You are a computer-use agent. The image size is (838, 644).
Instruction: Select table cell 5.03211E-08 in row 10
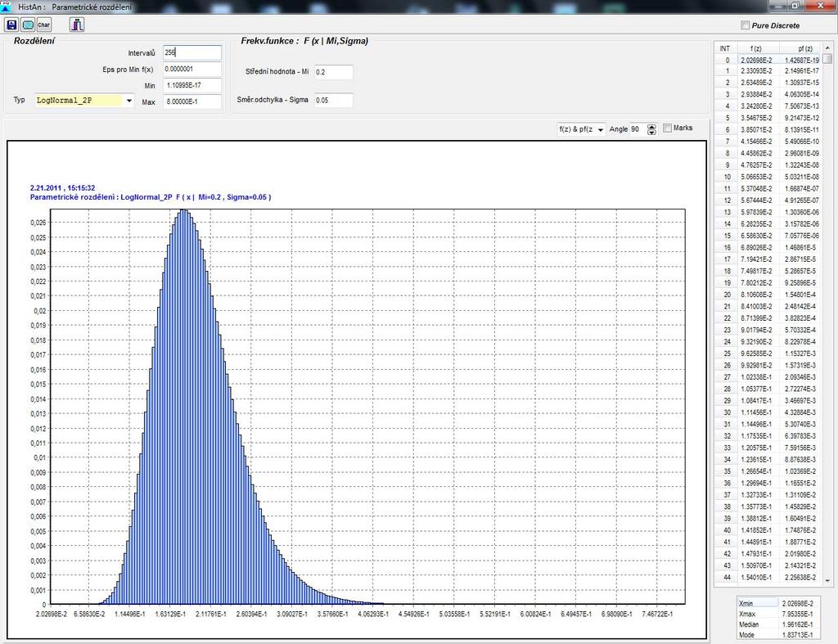pos(800,177)
